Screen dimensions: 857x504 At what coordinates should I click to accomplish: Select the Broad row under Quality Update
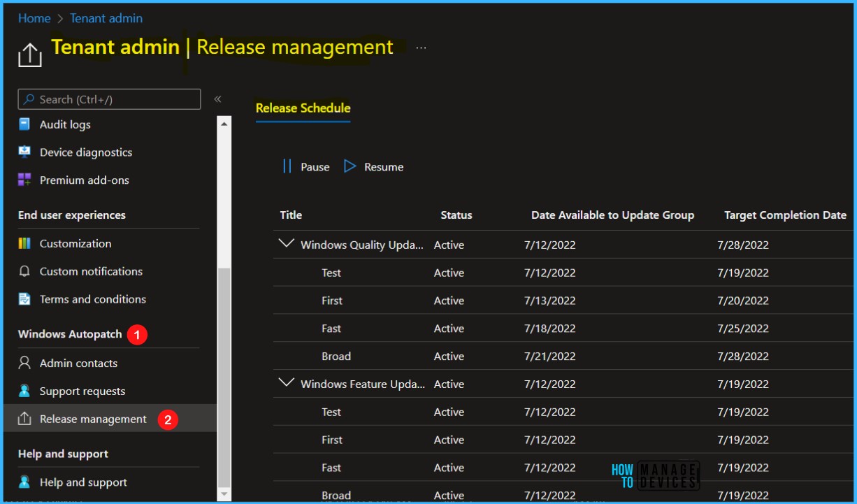[x=563, y=357]
